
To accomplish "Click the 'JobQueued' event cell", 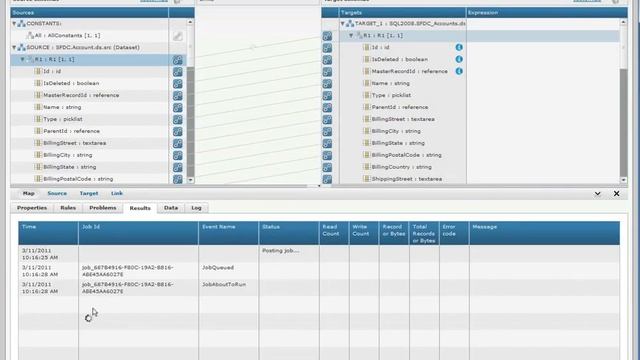I will [x=228, y=271].
